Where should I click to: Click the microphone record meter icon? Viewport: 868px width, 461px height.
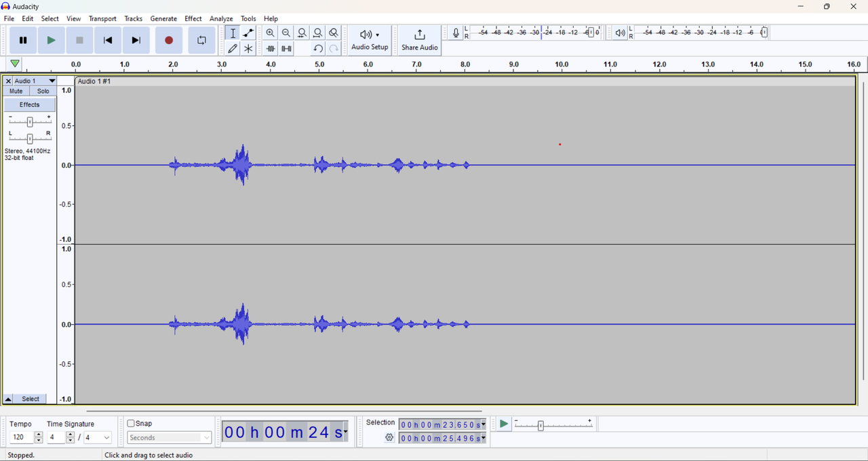pyautogui.click(x=456, y=33)
